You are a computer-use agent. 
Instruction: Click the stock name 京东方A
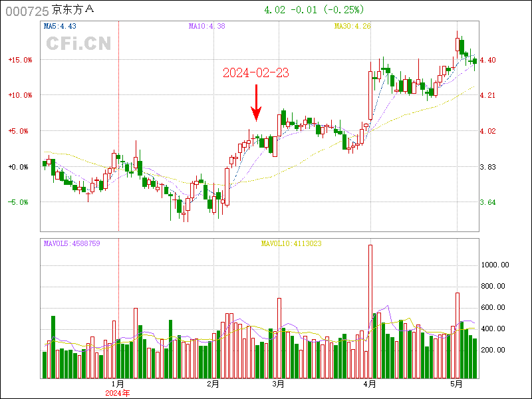pos(72,10)
